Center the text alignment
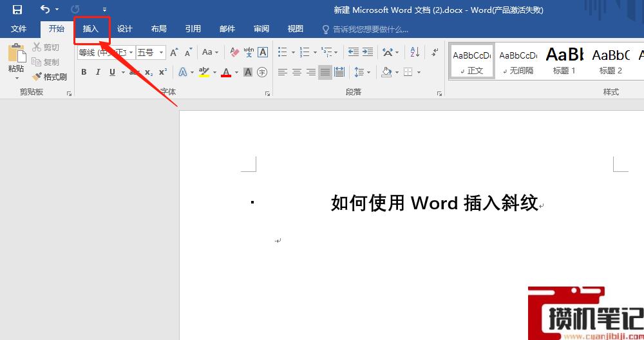Image resolution: width=644 pixels, height=340 pixels. [296, 72]
